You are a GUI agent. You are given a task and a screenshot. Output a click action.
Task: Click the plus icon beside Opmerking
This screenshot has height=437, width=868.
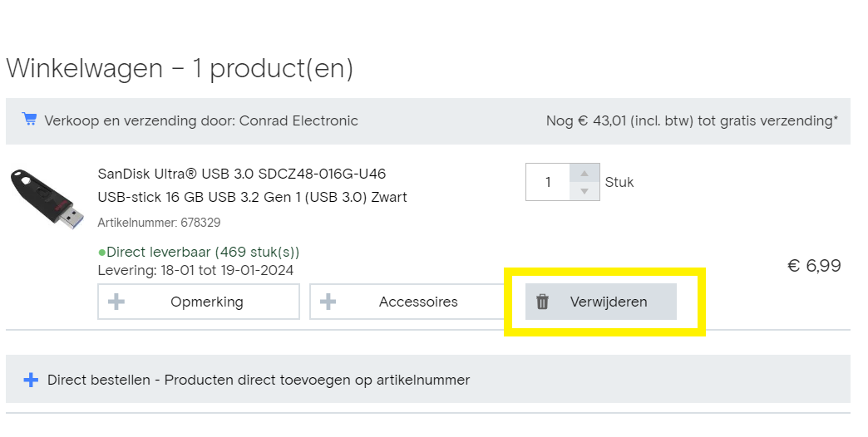pos(116,302)
